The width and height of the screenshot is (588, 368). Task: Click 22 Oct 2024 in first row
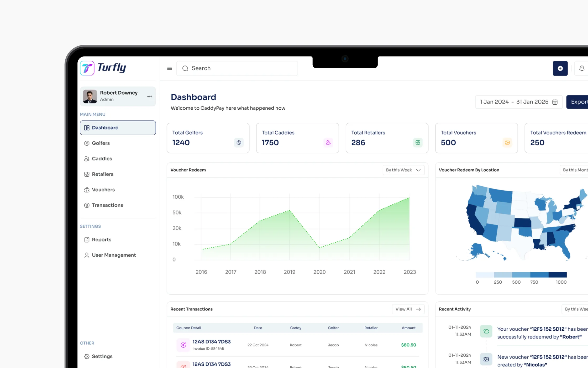pyautogui.click(x=258, y=345)
